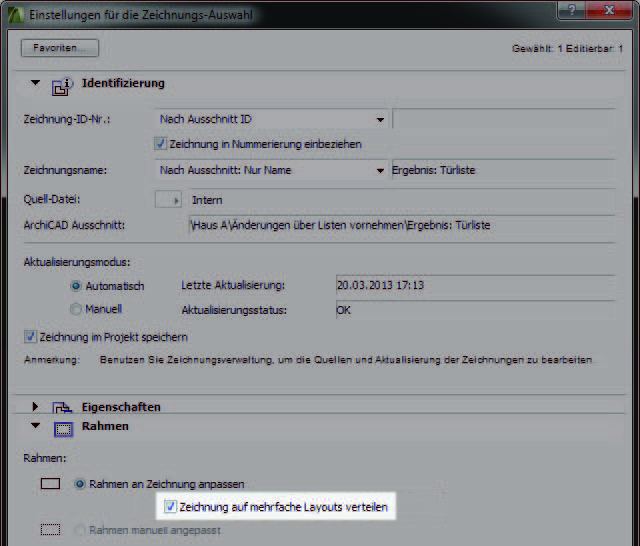Collapse the Identifizierung section

click(x=36, y=83)
